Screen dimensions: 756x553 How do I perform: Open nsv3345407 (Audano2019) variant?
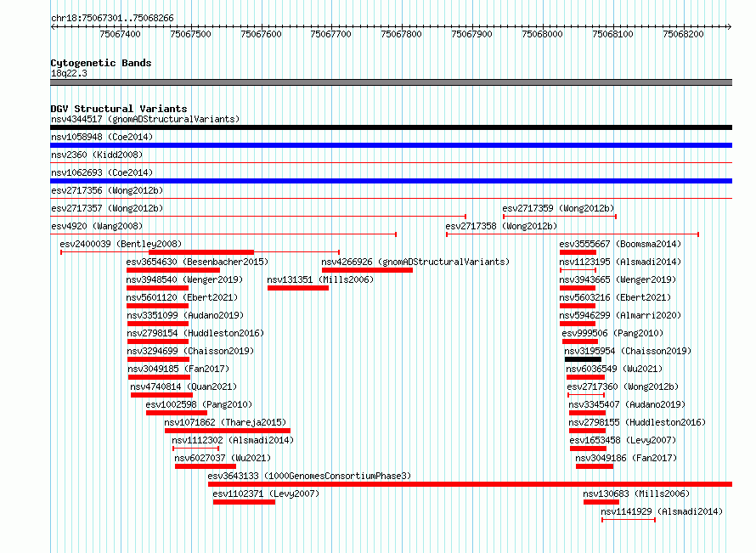627,404
